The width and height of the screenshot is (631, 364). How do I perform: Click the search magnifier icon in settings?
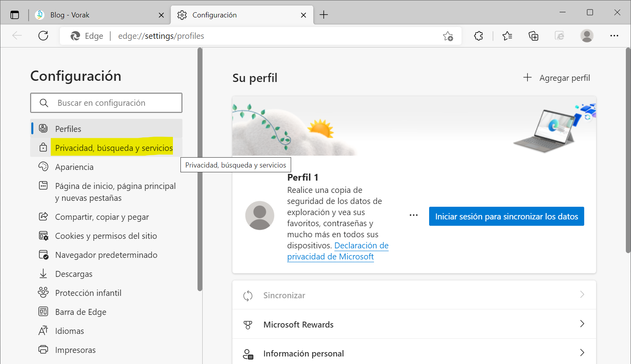tap(44, 103)
